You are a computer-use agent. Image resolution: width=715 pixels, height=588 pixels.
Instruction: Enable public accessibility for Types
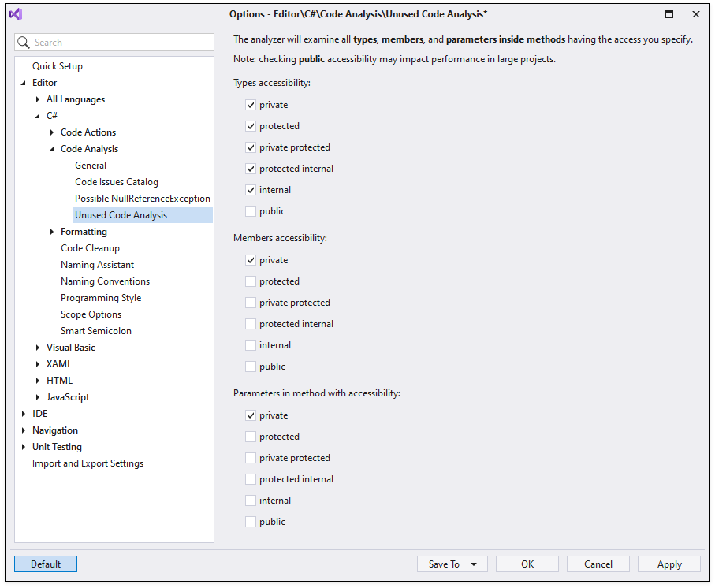click(x=251, y=210)
